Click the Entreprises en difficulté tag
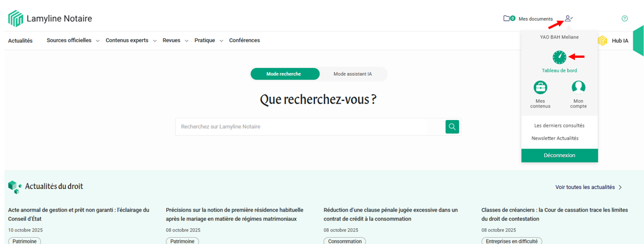This screenshot has width=644, height=244. [512, 241]
